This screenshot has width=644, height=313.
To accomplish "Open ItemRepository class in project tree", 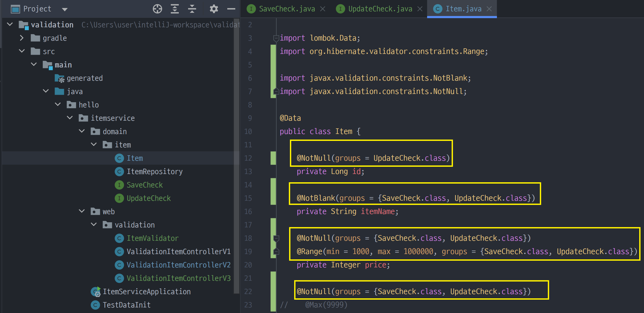I will point(155,172).
